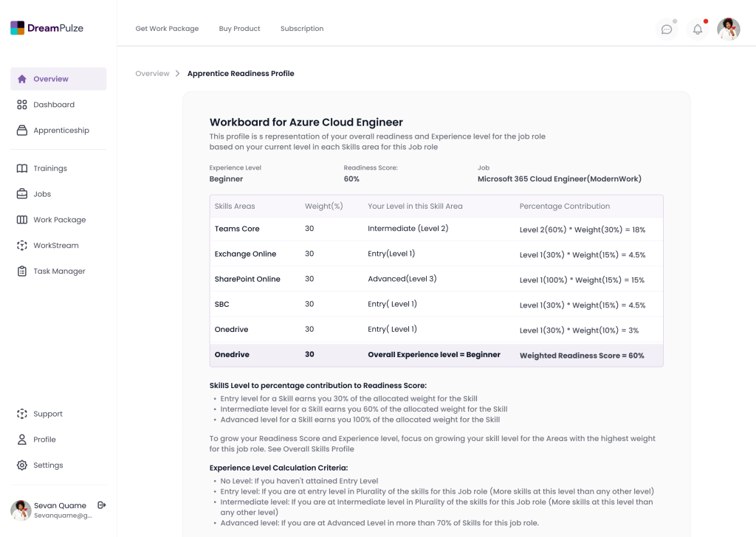Click the Apprenticeship icon in sidebar
The width and height of the screenshot is (756, 537).
coord(22,131)
